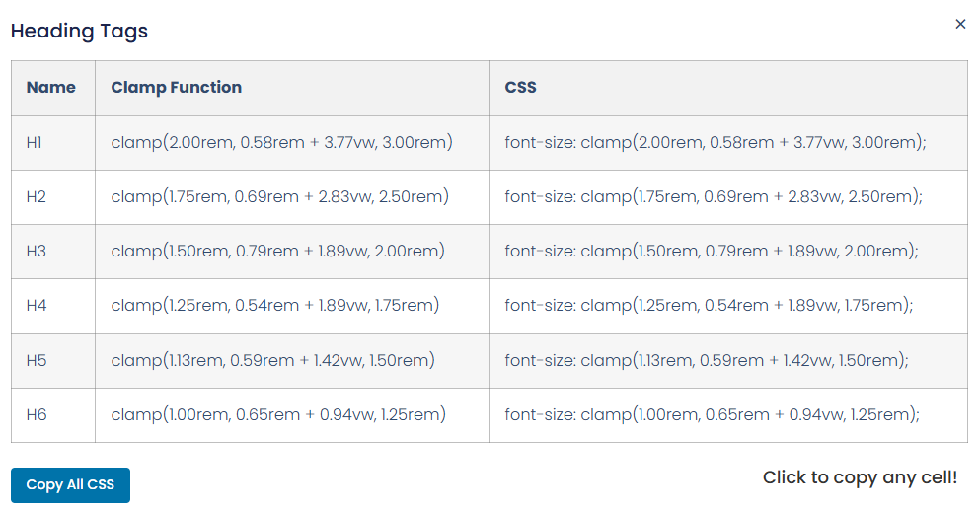Image resolution: width=980 pixels, height=512 pixels.
Task: Click the CSS column header
Action: [x=728, y=88]
